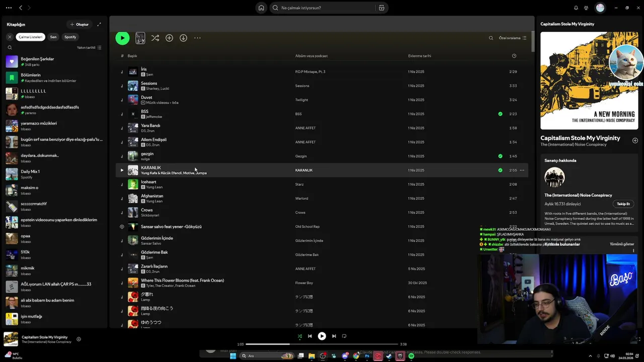Image resolution: width=644 pixels, height=362 pixels.
Task: Add playlist to library with plus icon
Action: (169, 38)
